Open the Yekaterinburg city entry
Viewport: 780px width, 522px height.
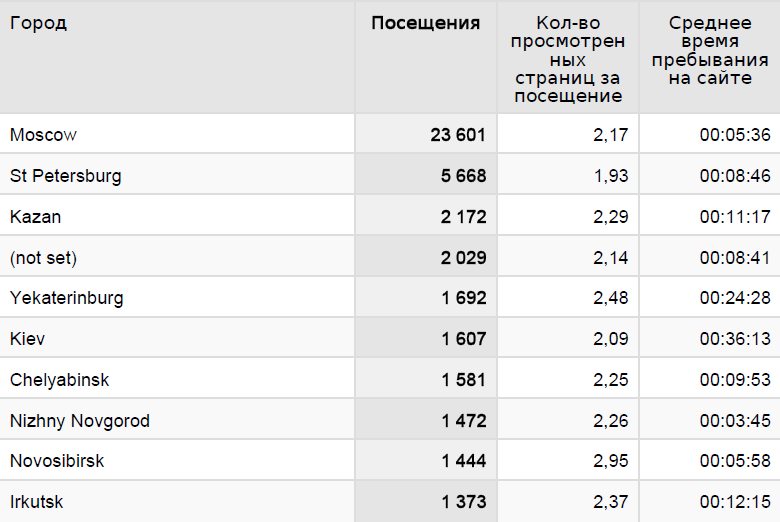coord(67,298)
